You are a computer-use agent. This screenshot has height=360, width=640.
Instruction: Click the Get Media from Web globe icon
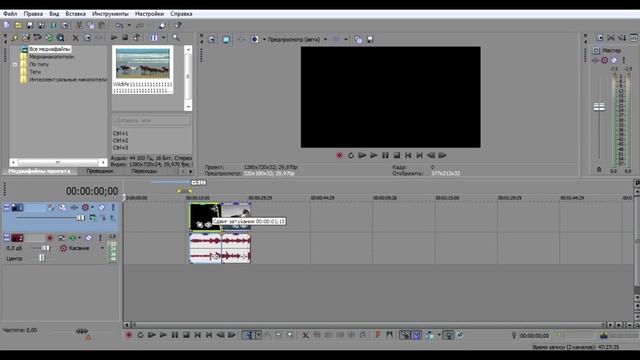click(x=49, y=38)
